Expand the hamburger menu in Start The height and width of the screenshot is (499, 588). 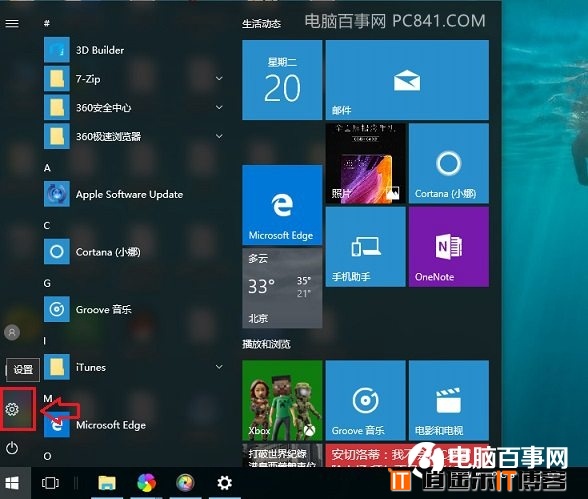tap(12, 24)
